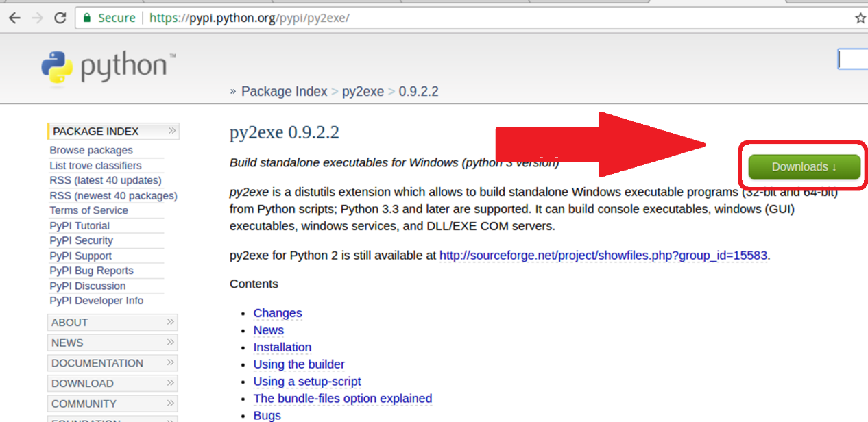Open 0.9.2.2 breadcrumb link
The height and width of the screenshot is (422, 868).
(418, 92)
